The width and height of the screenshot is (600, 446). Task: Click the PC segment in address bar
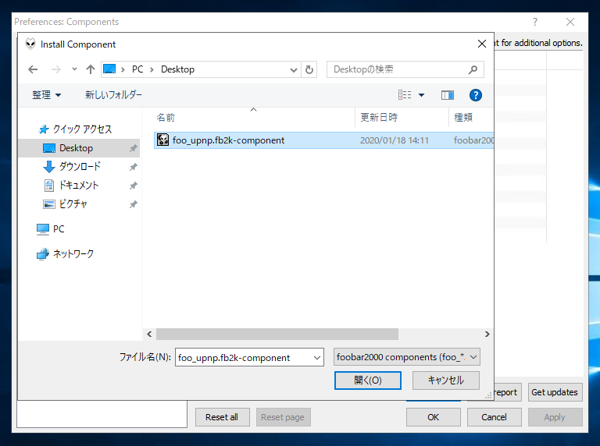click(x=137, y=70)
